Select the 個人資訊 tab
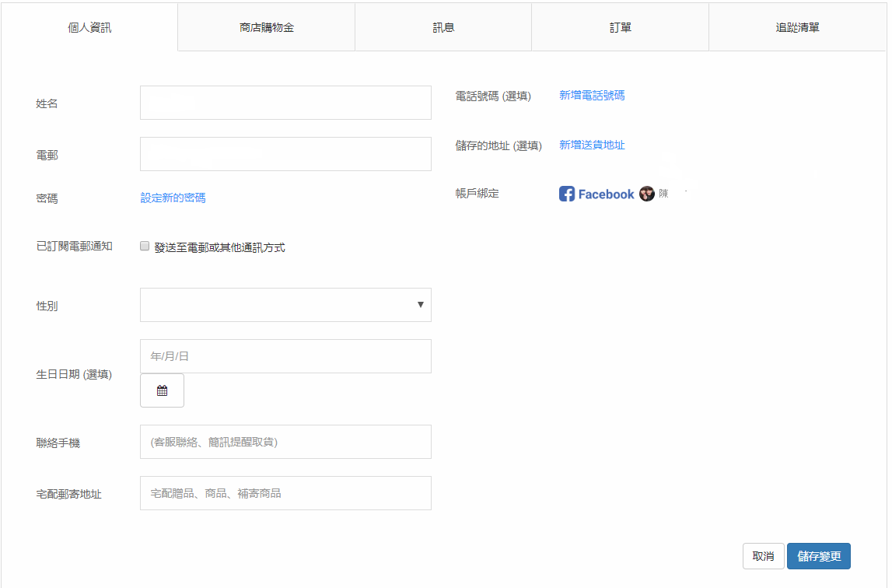 [x=89, y=27]
